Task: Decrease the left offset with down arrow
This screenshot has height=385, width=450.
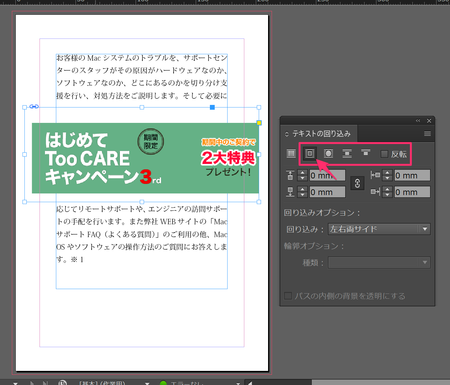Action: pos(387,178)
